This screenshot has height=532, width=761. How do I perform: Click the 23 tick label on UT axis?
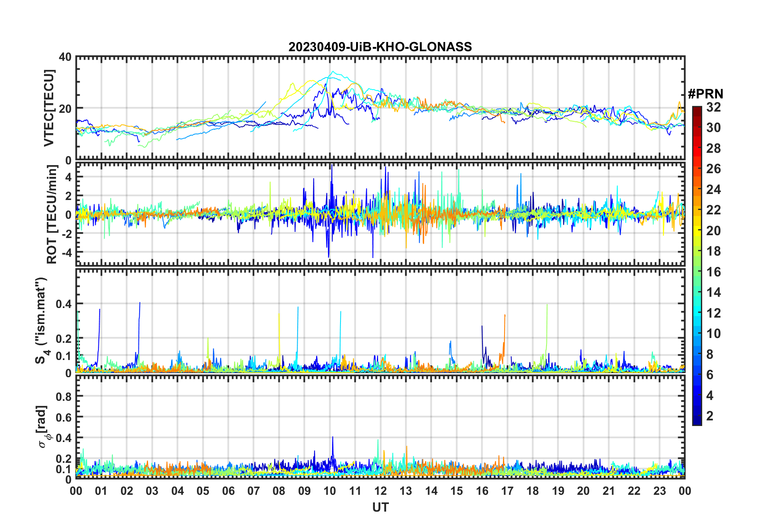pos(659,491)
